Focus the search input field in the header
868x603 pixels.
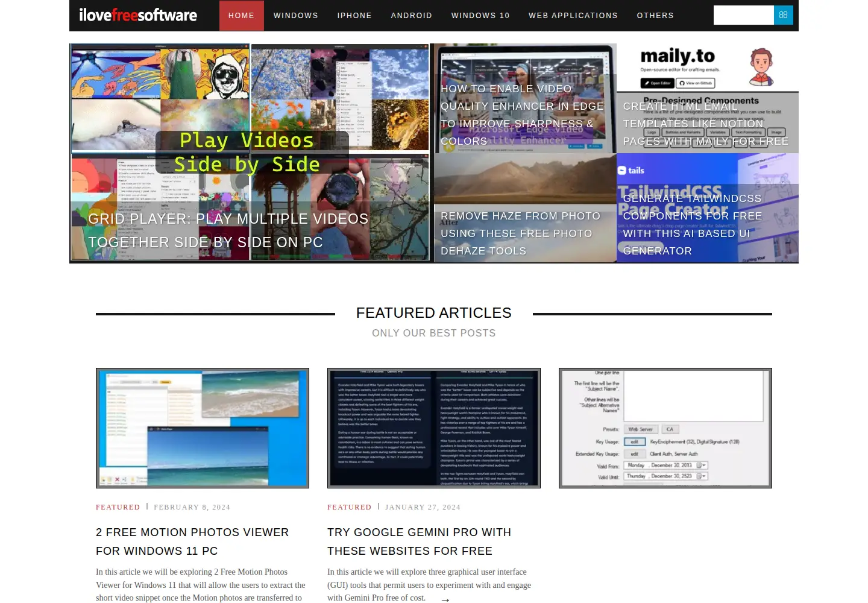tap(743, 15)
